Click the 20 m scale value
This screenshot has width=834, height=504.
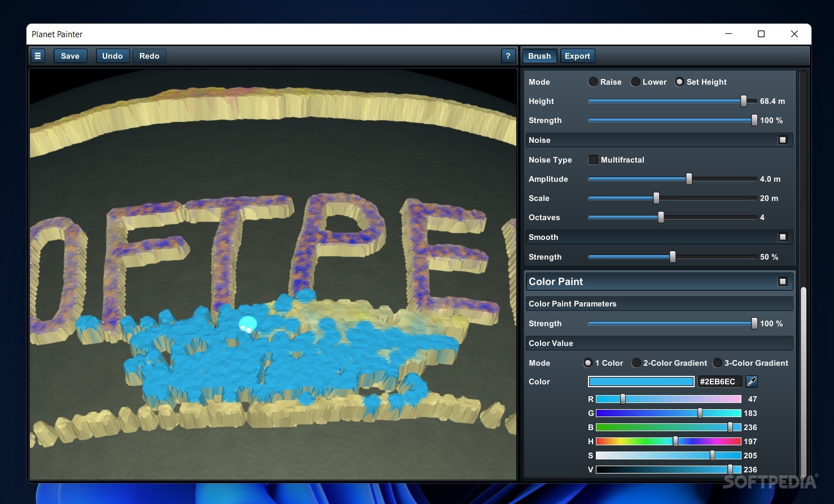pyautogui.click(x=769, y=198)
